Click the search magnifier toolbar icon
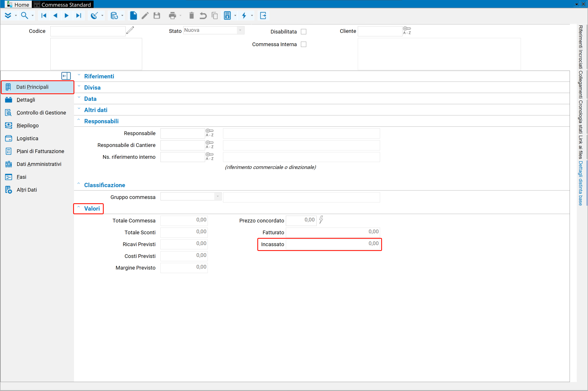The image size is (588, 391). 24,15
